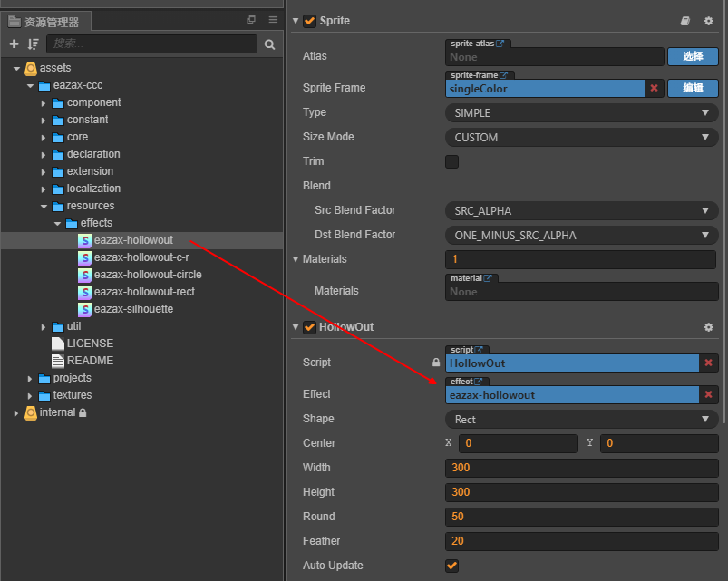This screenshot has width=728, height=581.
Task: Click the Round value field
Action: point(582,517)
